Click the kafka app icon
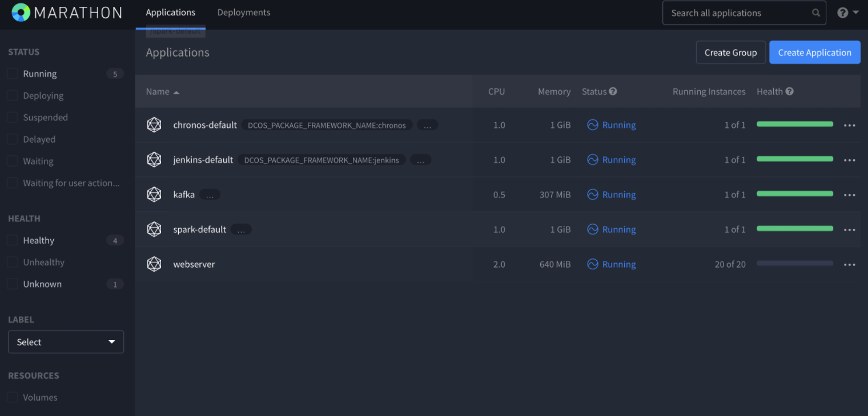This screenshot has width=868, height=416. [154, 195]
